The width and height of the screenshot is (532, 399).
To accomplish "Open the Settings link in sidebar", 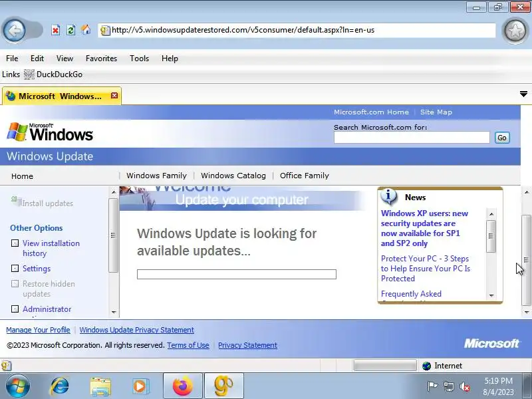I will coord(37,269).
